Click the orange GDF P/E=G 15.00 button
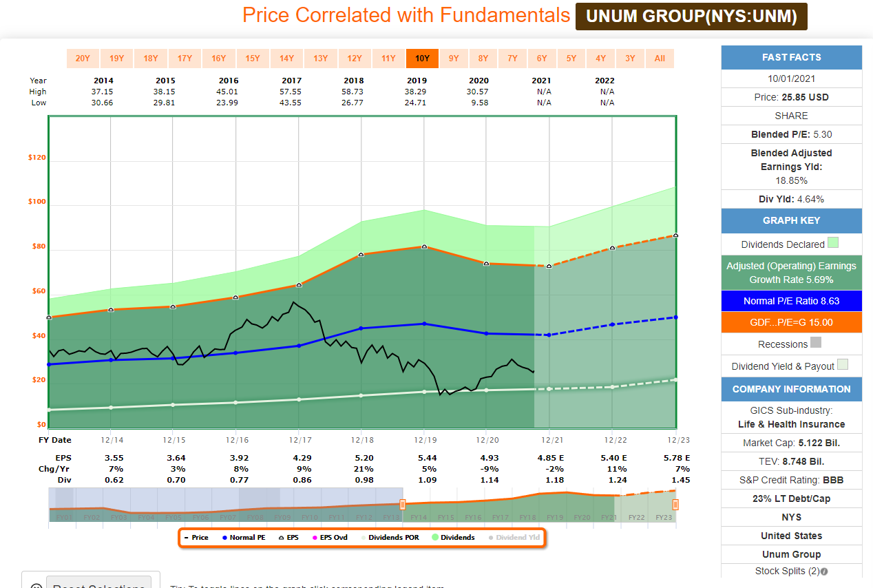 coord(791,322)
